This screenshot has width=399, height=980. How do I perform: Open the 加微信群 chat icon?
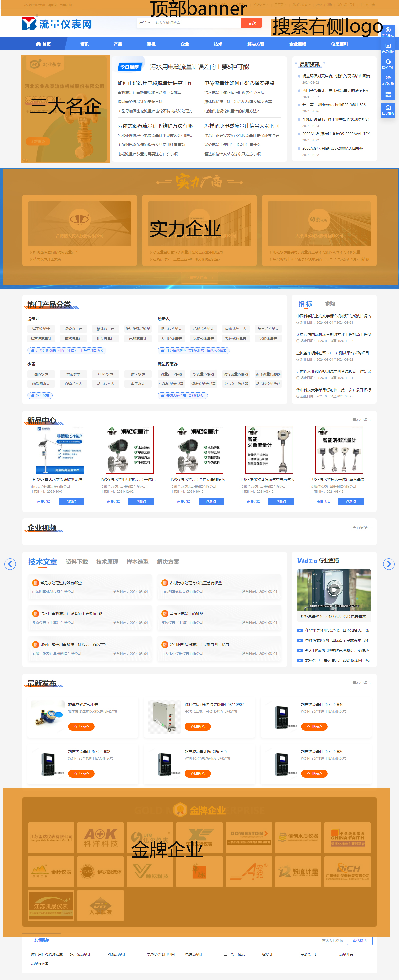388,79
